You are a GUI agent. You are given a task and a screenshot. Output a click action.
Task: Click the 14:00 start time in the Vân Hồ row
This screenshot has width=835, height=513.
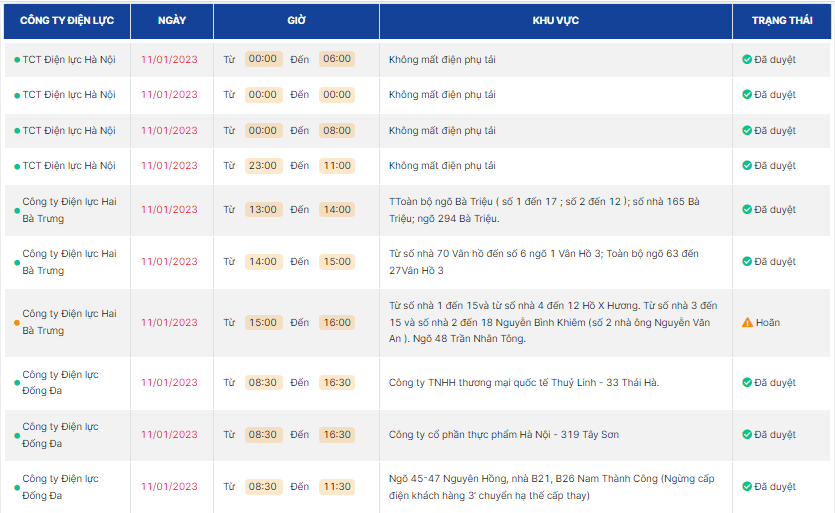[263, 262]
